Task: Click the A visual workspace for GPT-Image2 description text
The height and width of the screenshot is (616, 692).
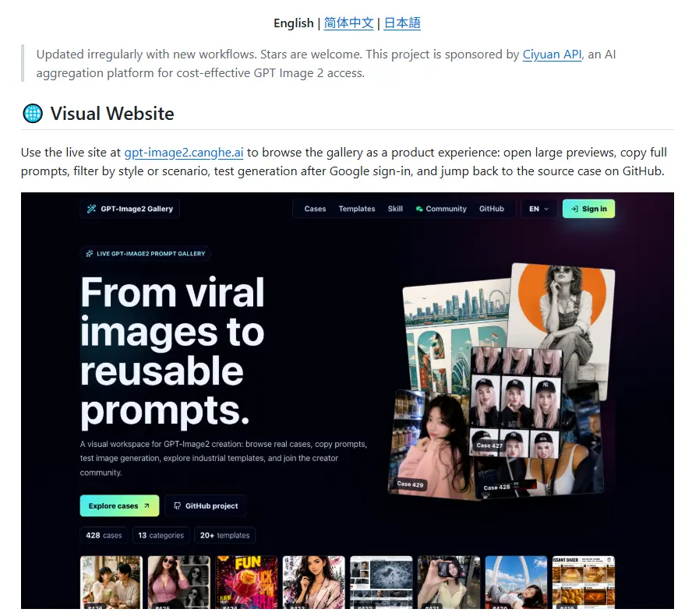Action: coord(224,458)
